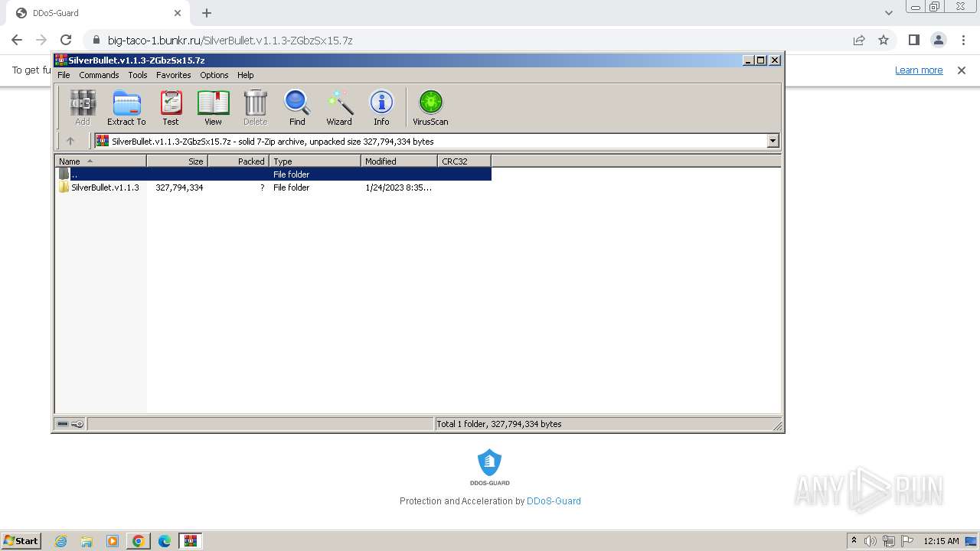Image resolution: width=980 pixels, height=551 pixels.
Task: Start VirusScan on the archive
Action: coord(430,107)
